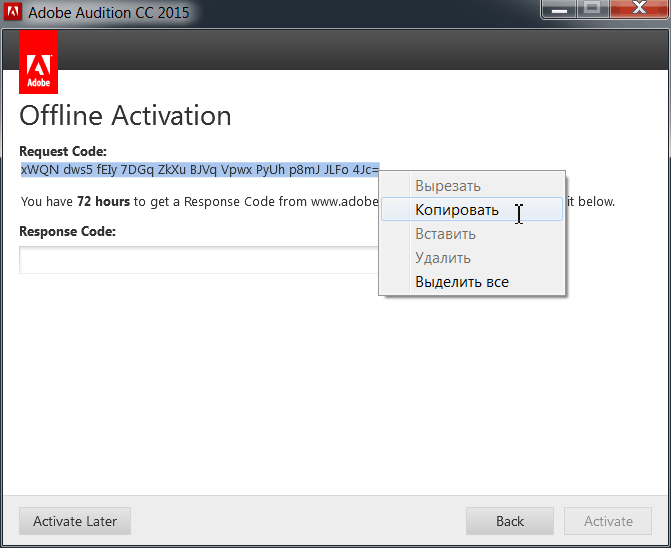Select Выделить все in the context menu
671x548 pixels.
pos(462,282)
